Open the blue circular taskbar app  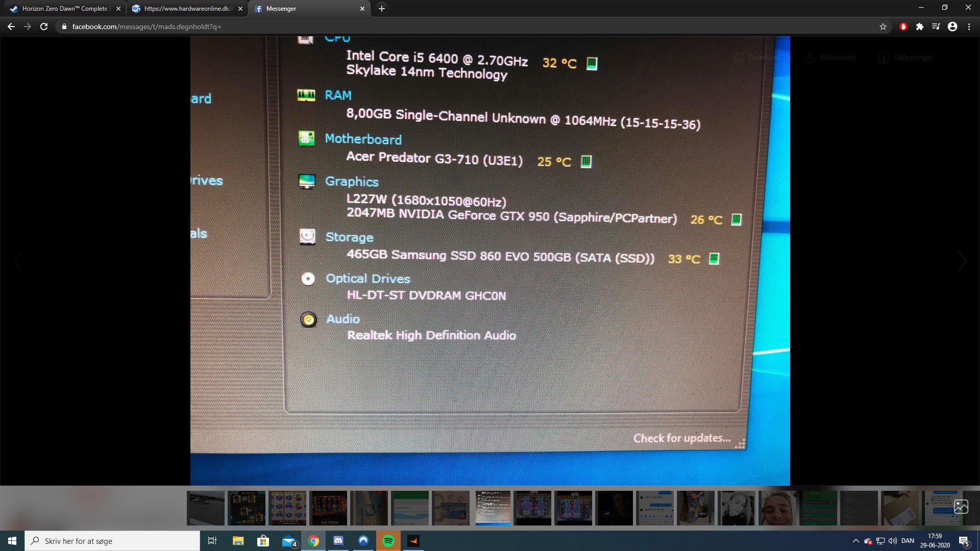[x=363, y=541]
